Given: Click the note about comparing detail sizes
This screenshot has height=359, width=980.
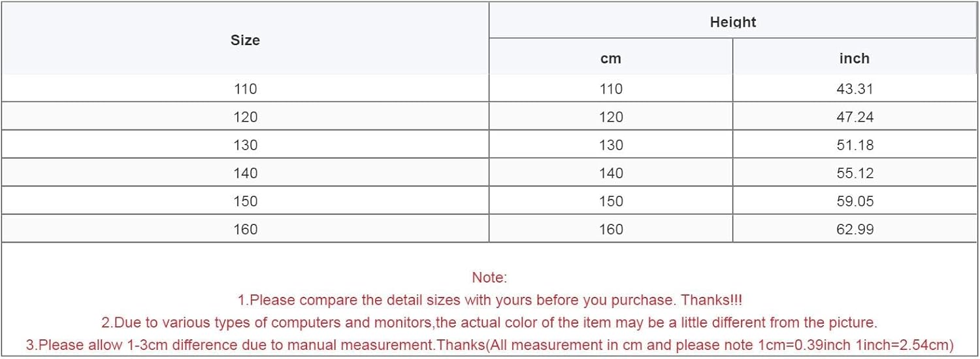Looking at the screenshot, I should point(489,300).
